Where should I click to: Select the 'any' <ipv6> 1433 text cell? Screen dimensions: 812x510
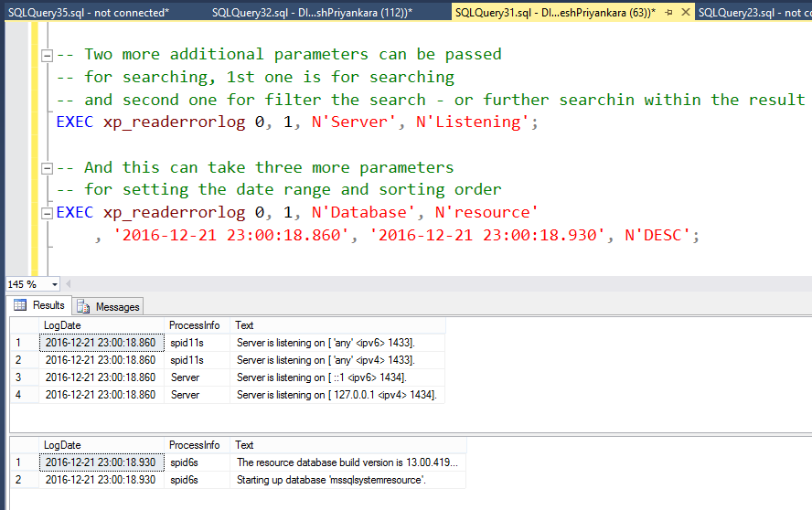pyautogui.click(x=337, y=343)
